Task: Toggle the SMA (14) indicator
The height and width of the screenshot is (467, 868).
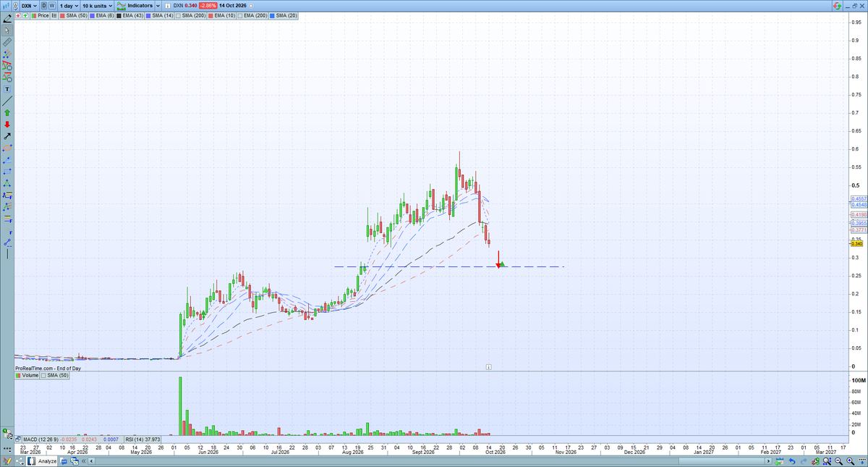Action: point(158,14)
